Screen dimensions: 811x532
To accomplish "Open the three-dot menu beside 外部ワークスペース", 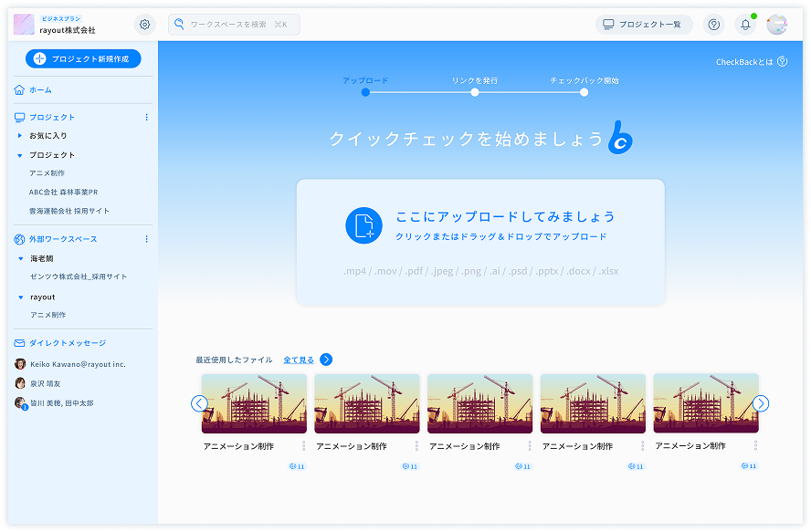I will 146,239.
